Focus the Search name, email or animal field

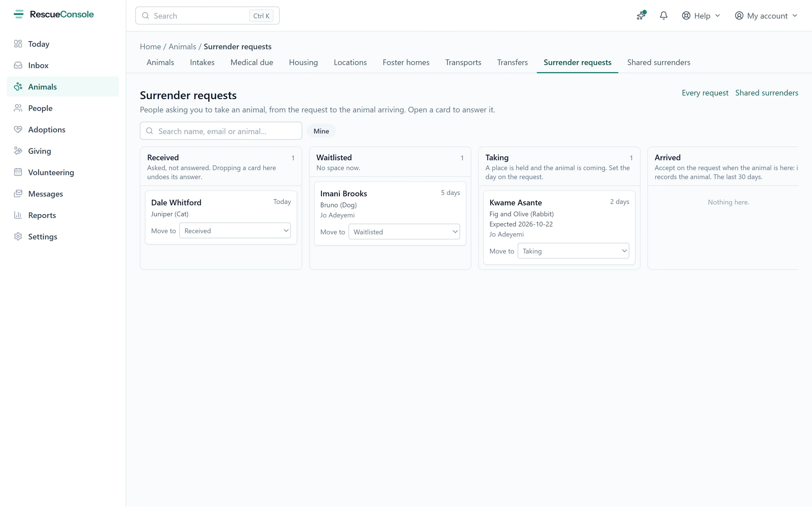pyautogui.click(x=221, y=131)
